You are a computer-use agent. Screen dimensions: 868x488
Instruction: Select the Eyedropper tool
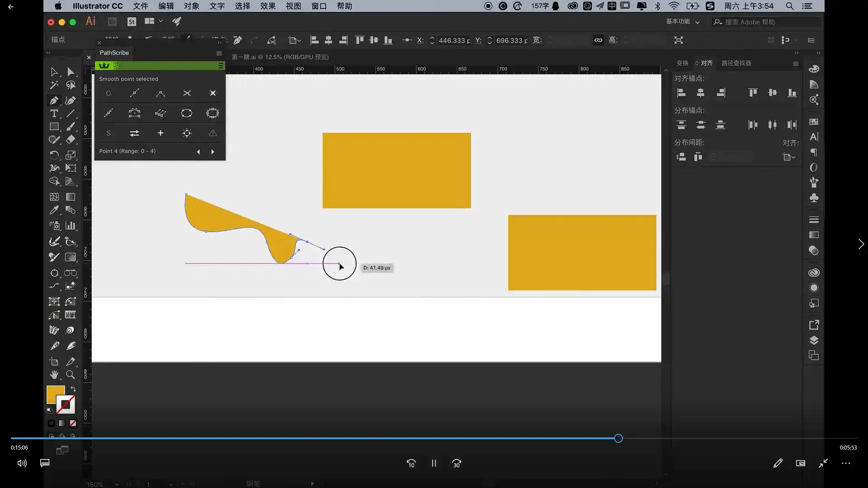[54, 210]
